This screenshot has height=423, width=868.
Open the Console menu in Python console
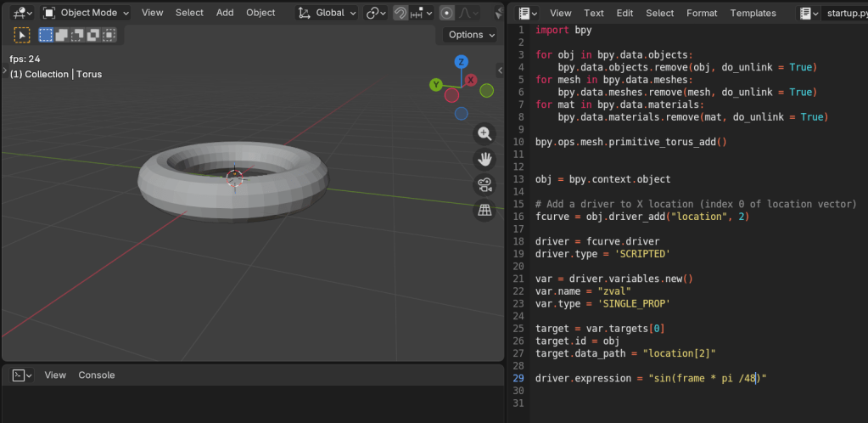(x=97, y=375)
